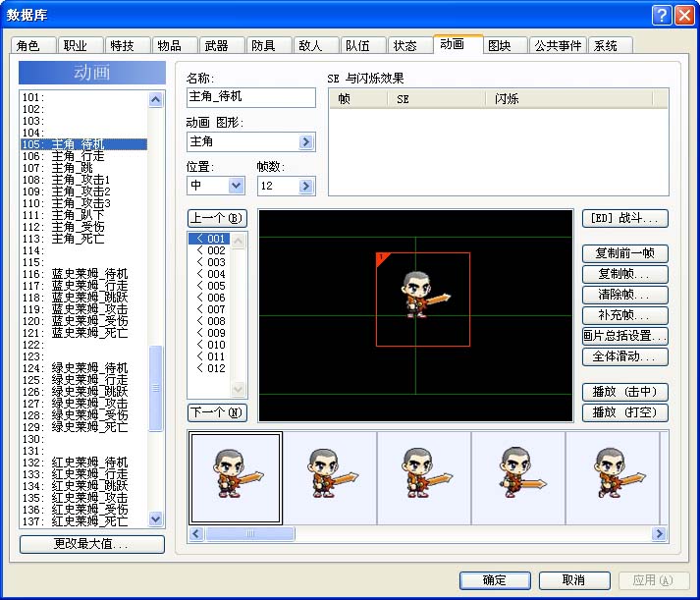
Task: Click the 取消 button
Action: click(x=574, y=580)
